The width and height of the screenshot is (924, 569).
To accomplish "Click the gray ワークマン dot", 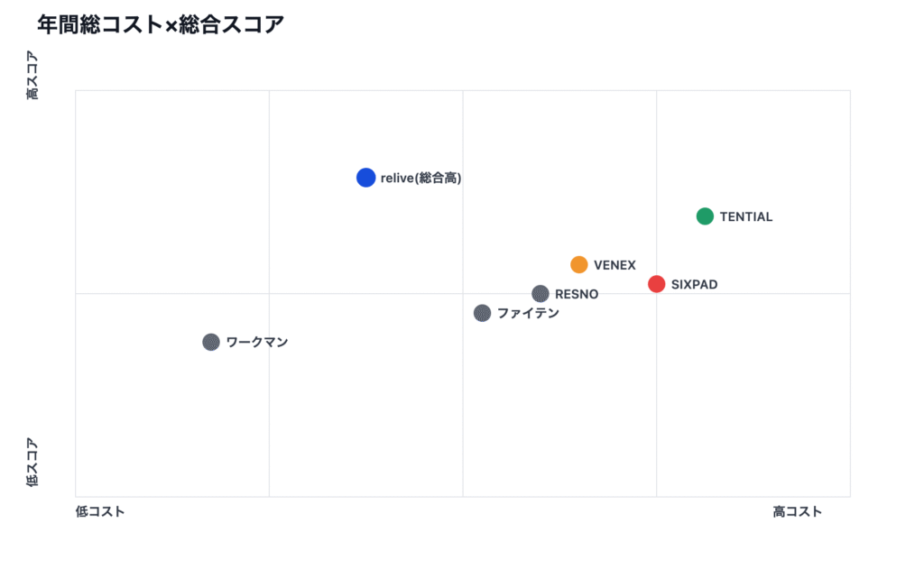I will (211, 342).
